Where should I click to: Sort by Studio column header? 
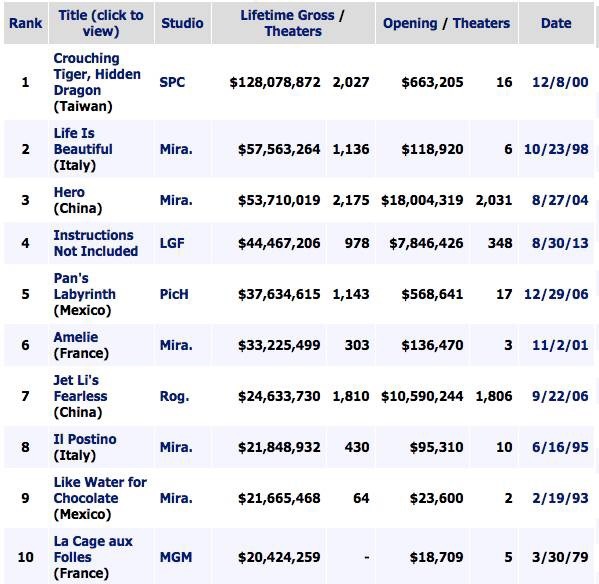click(182, 23)
